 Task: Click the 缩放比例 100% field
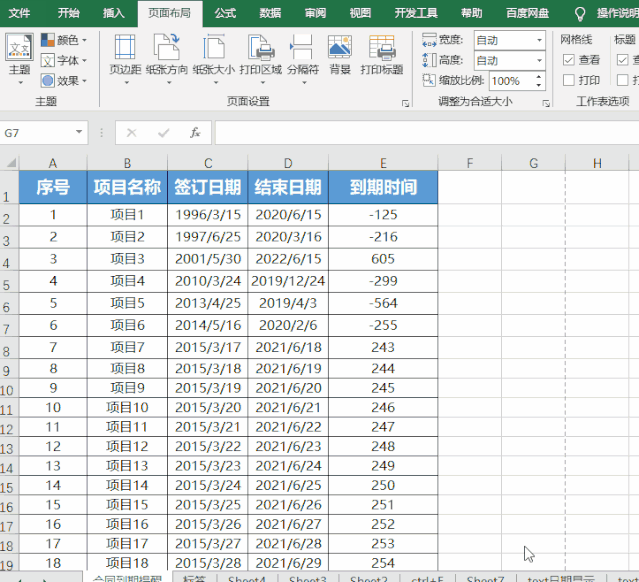tap(512, 81)
